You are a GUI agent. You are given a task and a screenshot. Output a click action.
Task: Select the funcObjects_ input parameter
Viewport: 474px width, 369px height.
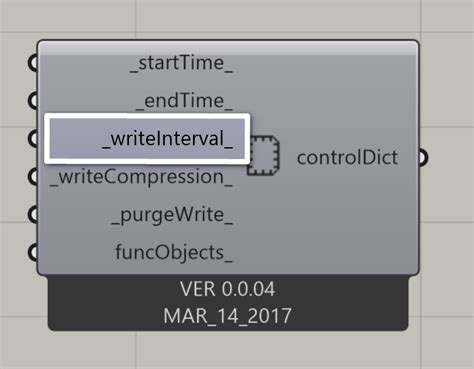click(x=174, y=253)
